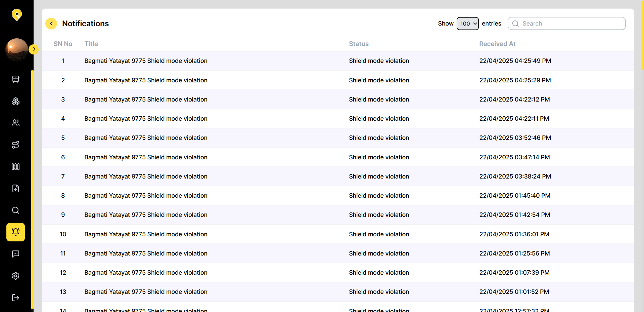This screenshot has height=312, width=644.
Task: Click status cell in row 7
Action: pos(379,177)
